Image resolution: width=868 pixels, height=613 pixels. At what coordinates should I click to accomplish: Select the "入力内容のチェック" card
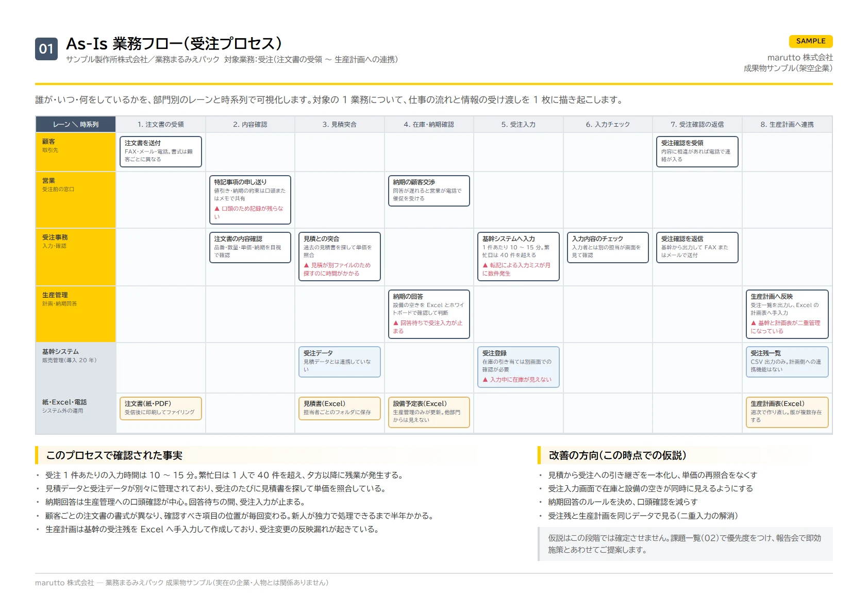click(608, 247)
